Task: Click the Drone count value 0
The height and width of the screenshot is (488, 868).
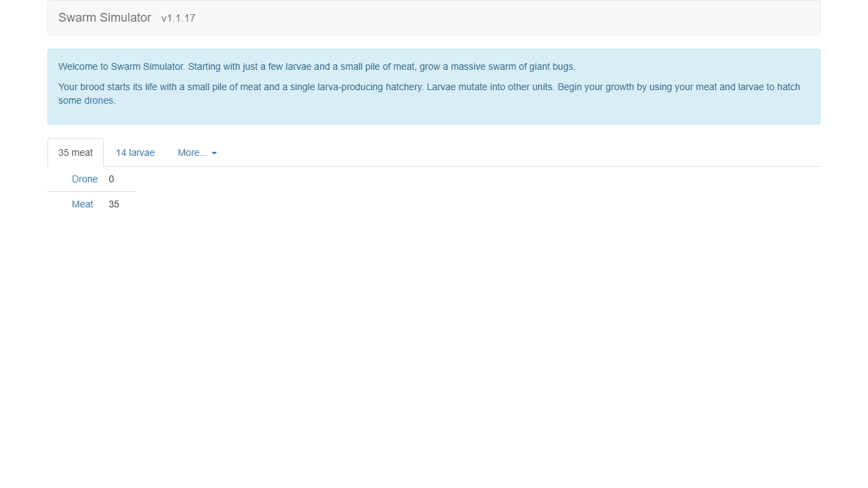Action: click(111, 179)
